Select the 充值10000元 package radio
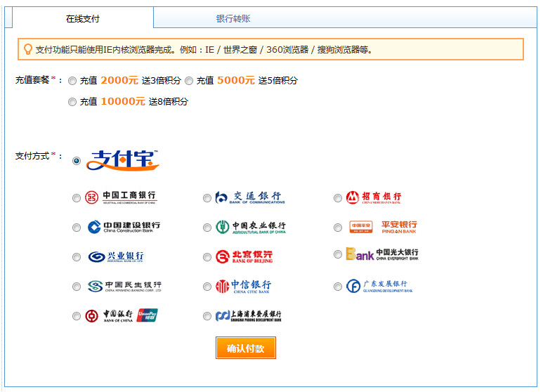 pyautogui.click(x=72, y=102)
